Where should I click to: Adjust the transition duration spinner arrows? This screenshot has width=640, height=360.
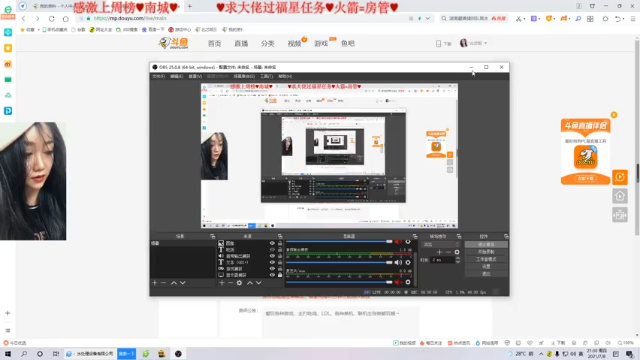tap(458, 260)
